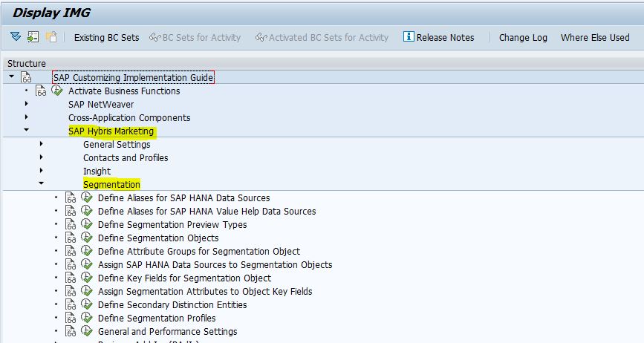Select 'Define Secondary Distinction Entities' text
This screenshot has width=644, height=343.
point(172,305)
